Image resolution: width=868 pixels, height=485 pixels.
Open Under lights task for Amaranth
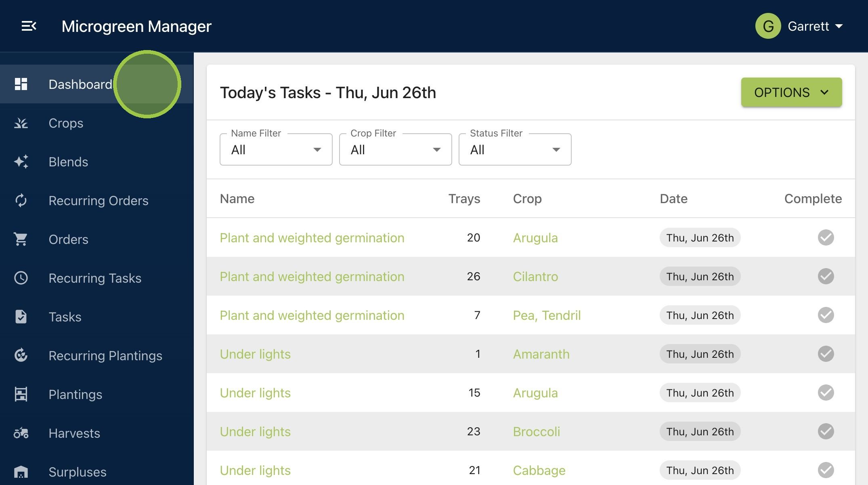click(255, 354)
